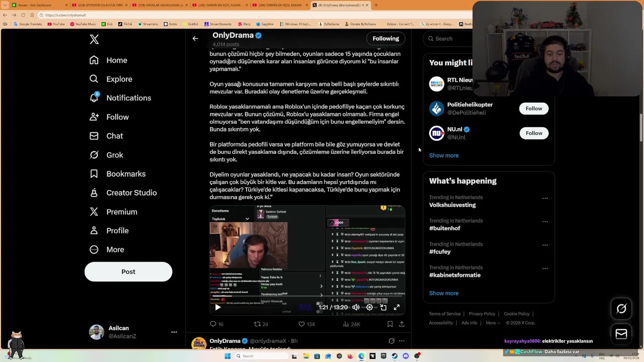644x362 pixels.
Task: Open more options on the 8h post
Action: click(x=401, y=341)
